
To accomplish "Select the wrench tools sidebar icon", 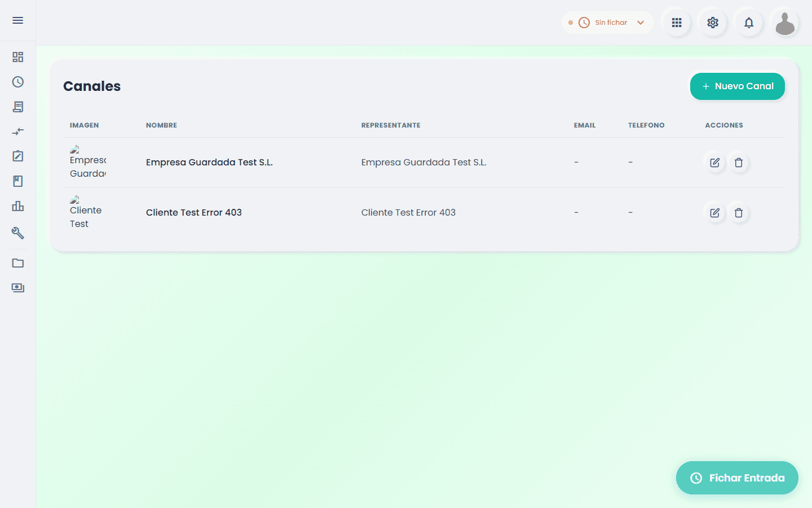I will tap(18, 233).
